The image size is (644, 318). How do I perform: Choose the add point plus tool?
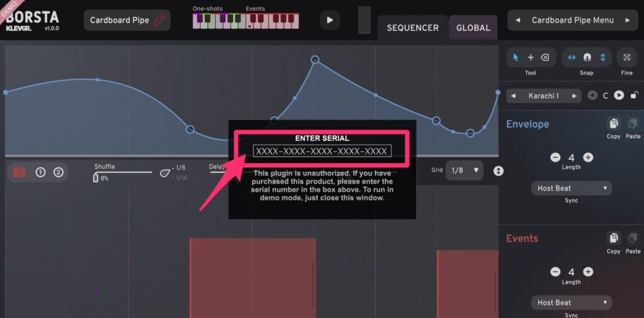point(530,57)
